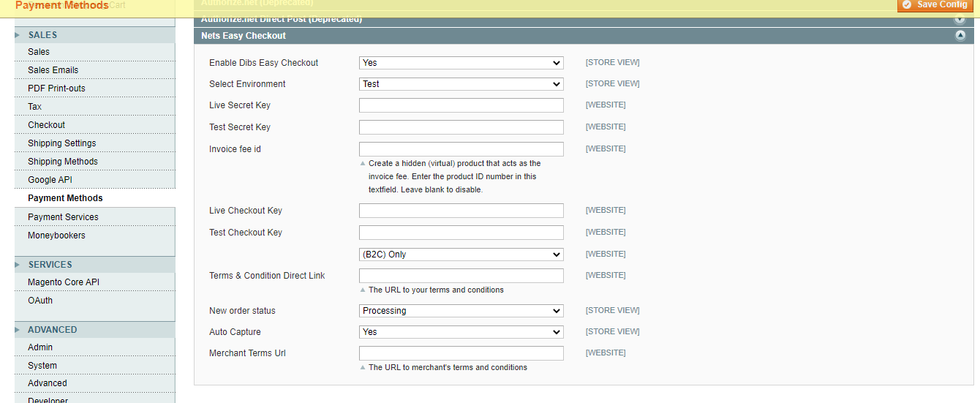Click the Enable Dibs Easy Checkout label
This screenshot has height=403, width=980.
[x=264, y=63]
